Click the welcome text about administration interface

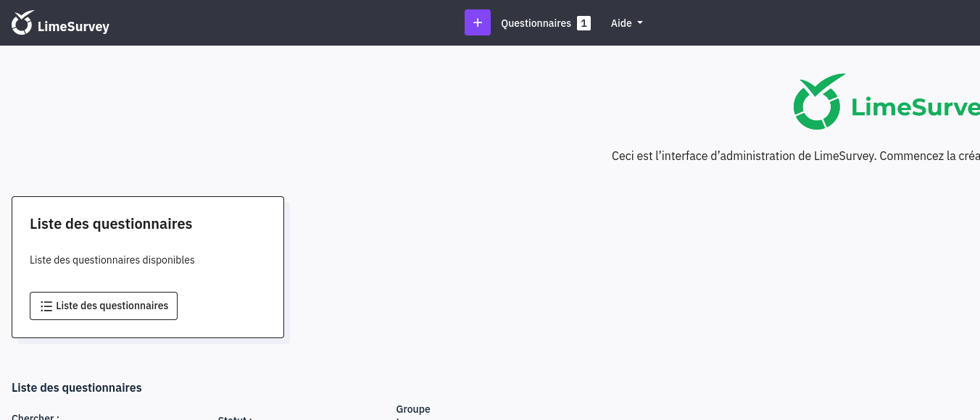795,156
